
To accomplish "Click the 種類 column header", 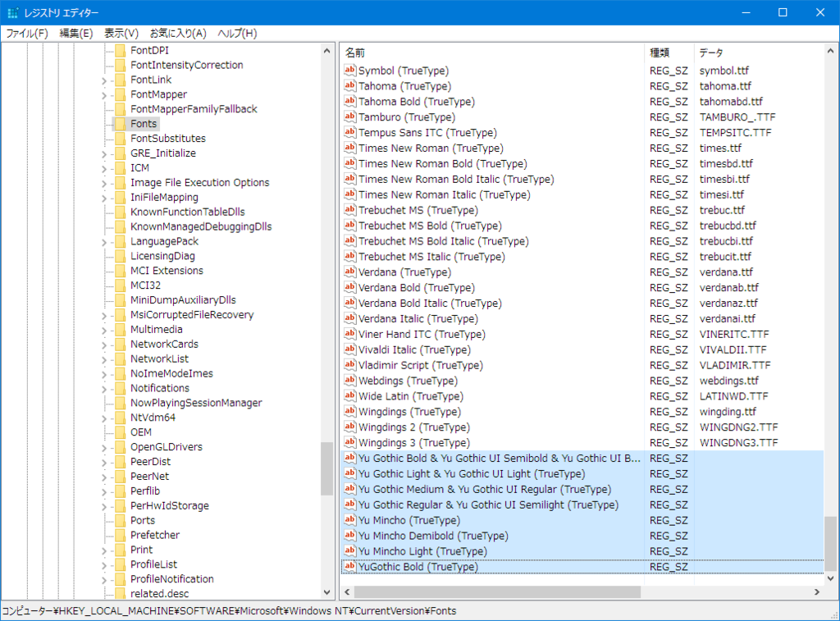I will (669, 53).
